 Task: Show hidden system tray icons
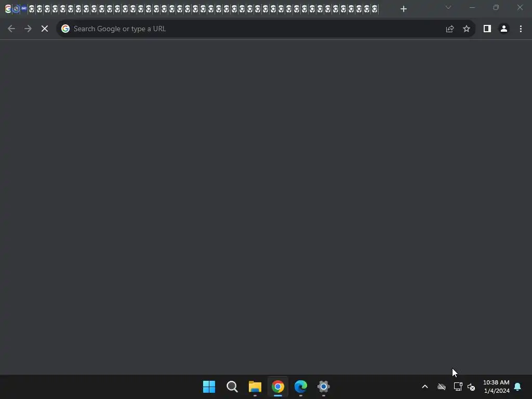pos(425,387)
